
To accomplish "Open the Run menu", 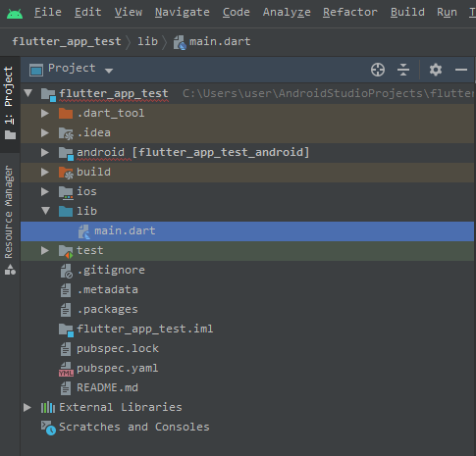I will [x=447, y=12].
